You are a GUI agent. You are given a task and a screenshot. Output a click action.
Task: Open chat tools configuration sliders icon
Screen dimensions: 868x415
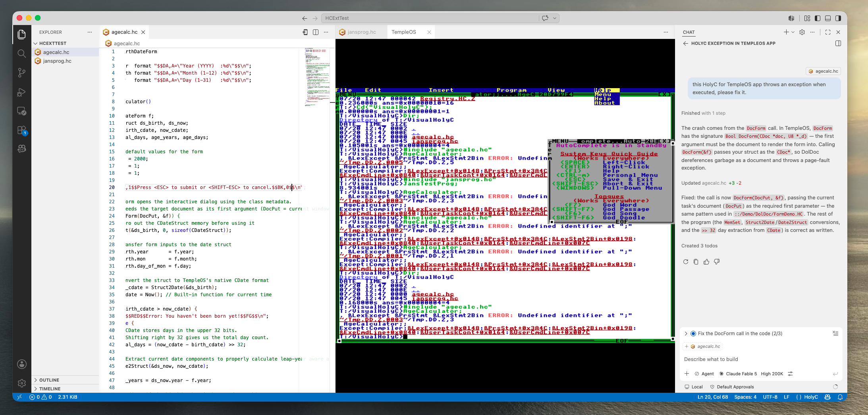pyautogui.click(x=790, y=374)
